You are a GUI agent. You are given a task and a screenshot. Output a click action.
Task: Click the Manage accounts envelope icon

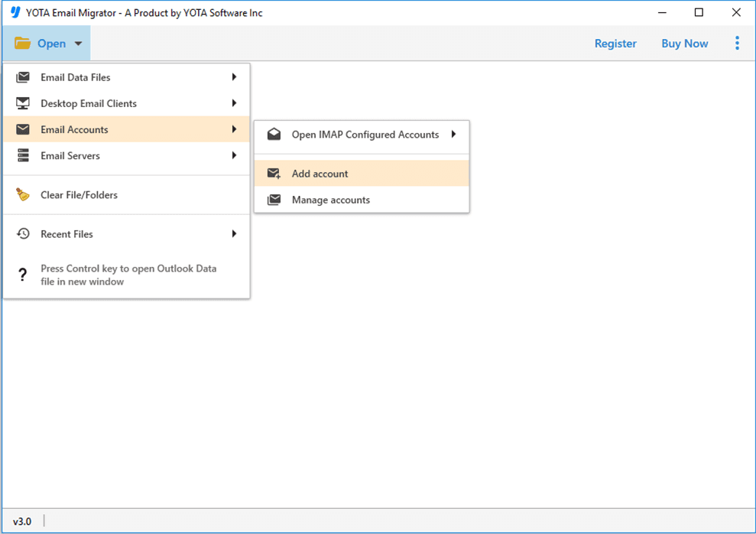[x=274, y=200]
